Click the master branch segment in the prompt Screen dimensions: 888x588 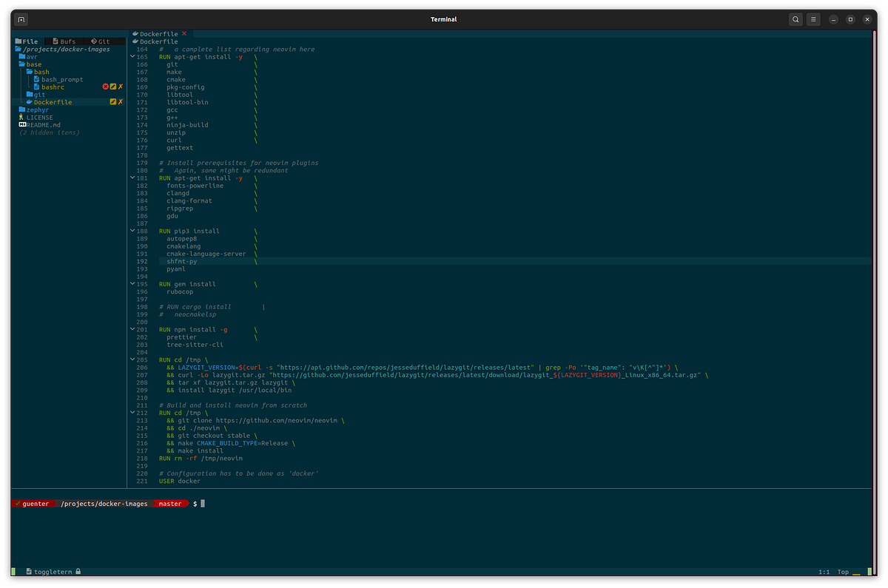click(x=169, y=503)
